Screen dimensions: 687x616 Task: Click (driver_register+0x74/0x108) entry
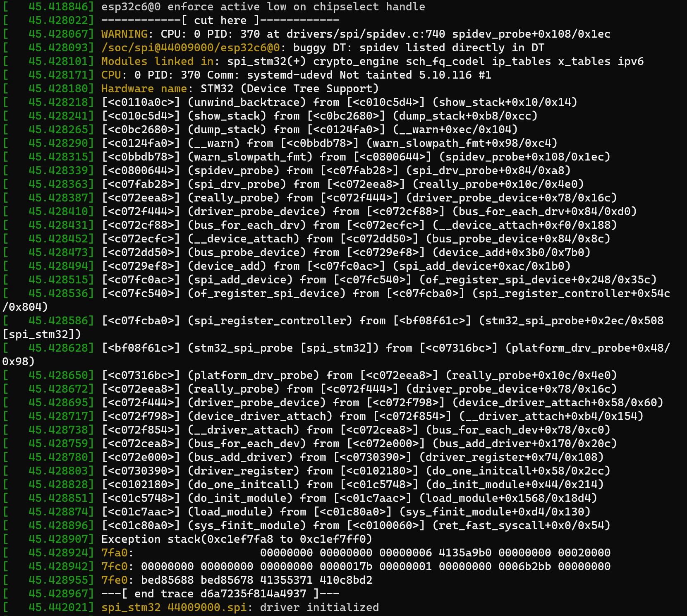512,457
